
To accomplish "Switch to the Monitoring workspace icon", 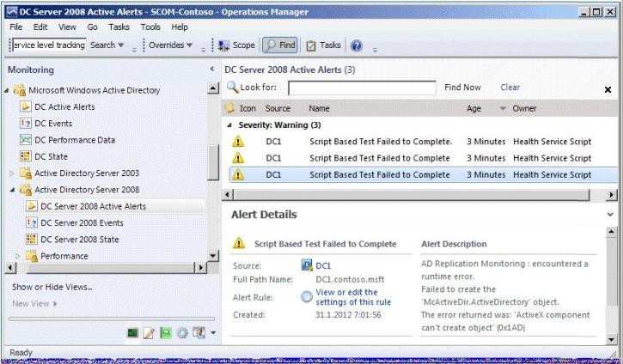I will pyautogui.click(x=132, y=332).
